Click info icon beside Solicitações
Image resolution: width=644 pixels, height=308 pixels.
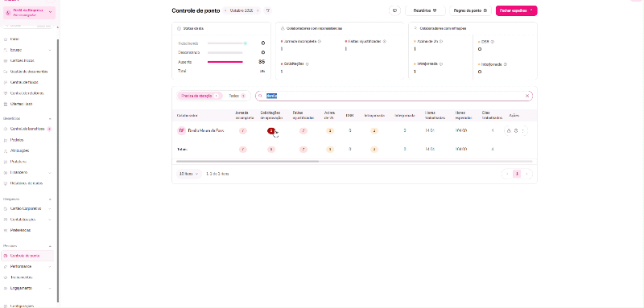point(308,64)
